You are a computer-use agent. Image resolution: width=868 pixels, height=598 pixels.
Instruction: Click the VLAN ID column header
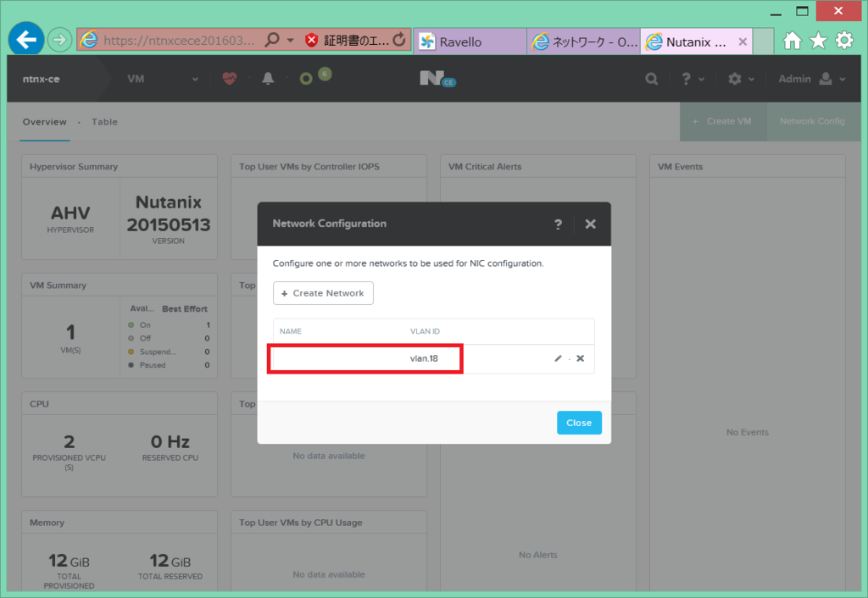pos(425,331)
